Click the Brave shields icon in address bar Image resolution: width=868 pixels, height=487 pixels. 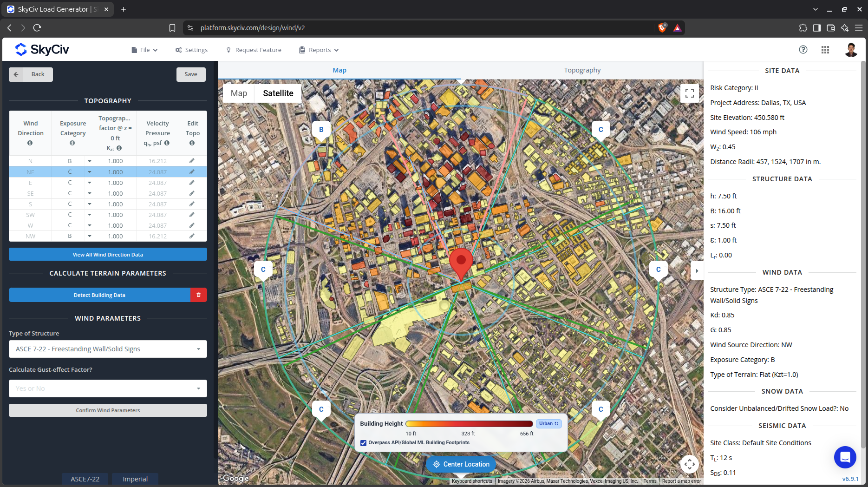662,28
